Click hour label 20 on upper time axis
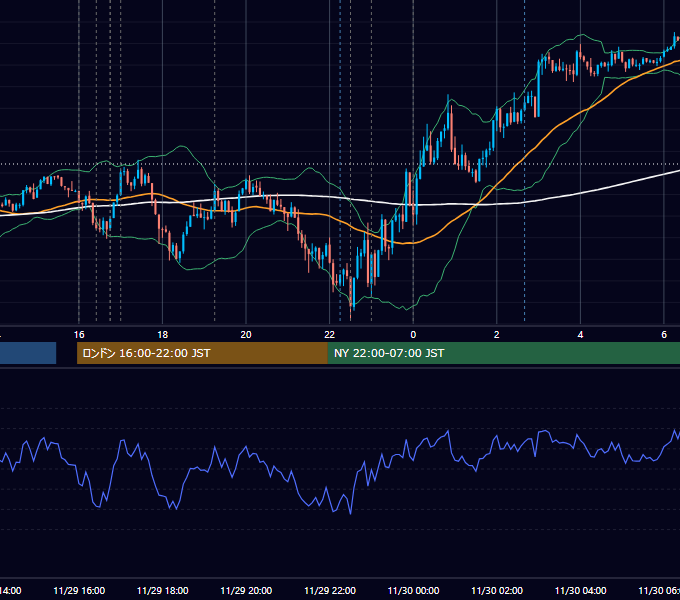This screenshot has height=600, width=680. point(246,335)
